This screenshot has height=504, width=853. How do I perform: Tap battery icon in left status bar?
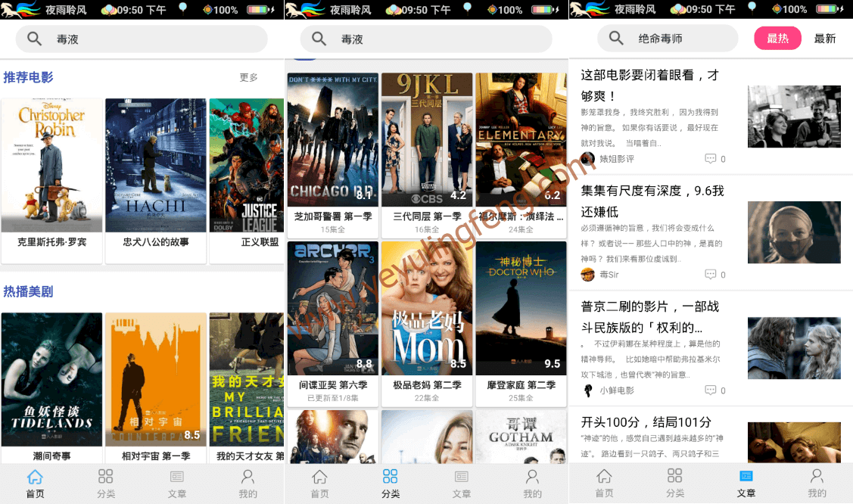pyautogui.click(x=258, y=9)
